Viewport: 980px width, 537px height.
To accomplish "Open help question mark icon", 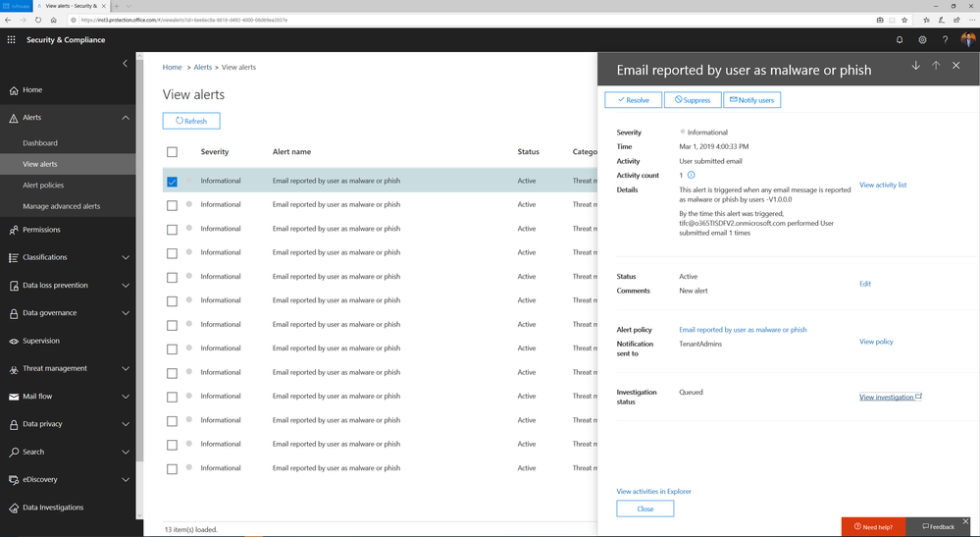I will [x=945, y=39].
